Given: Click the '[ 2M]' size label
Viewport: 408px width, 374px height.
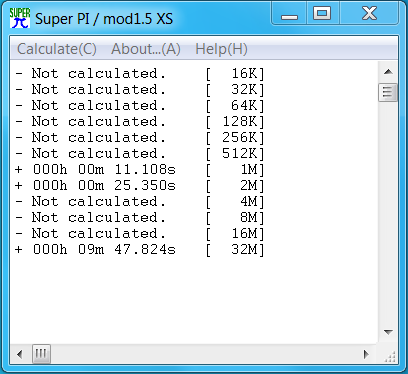Looking at the screenshot, I should [x=235, y=186].
